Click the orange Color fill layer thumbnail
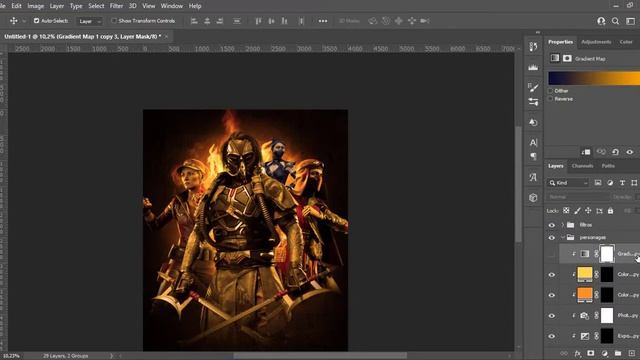 (584, 295)
